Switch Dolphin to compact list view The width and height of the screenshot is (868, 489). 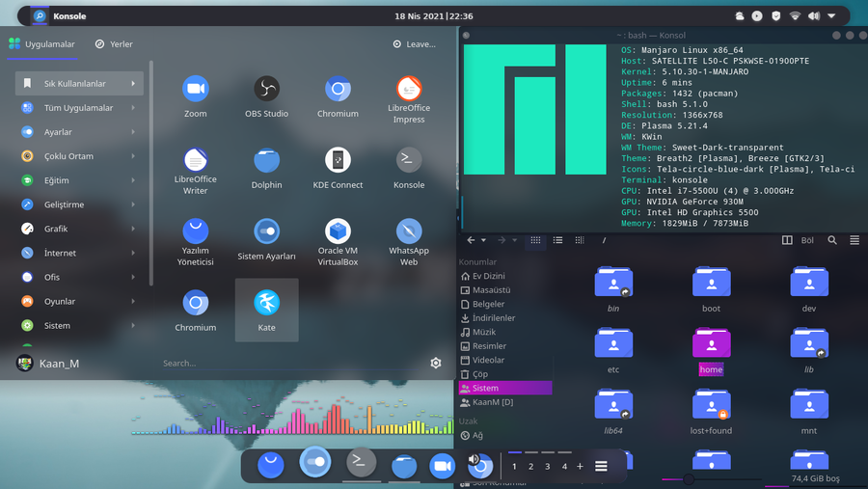click(557, 240)
